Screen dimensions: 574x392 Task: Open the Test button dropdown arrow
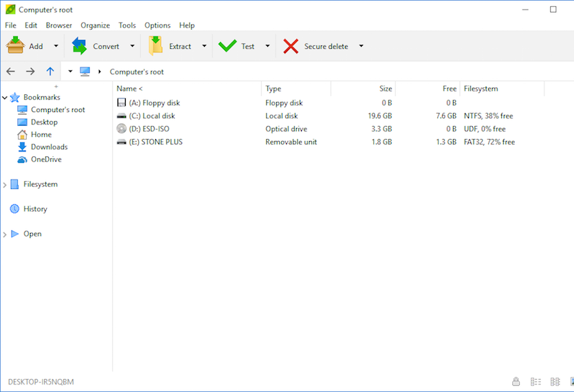coord(267,46)
